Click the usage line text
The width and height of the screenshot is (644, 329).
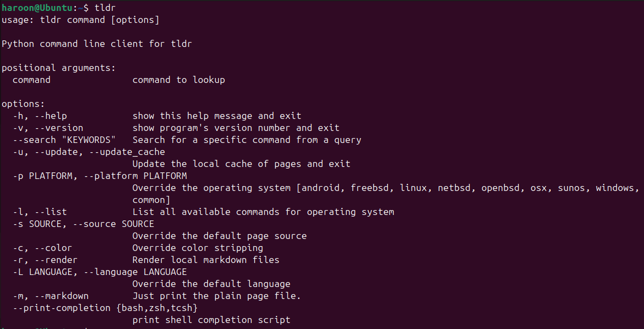click(x=80, y=20)
